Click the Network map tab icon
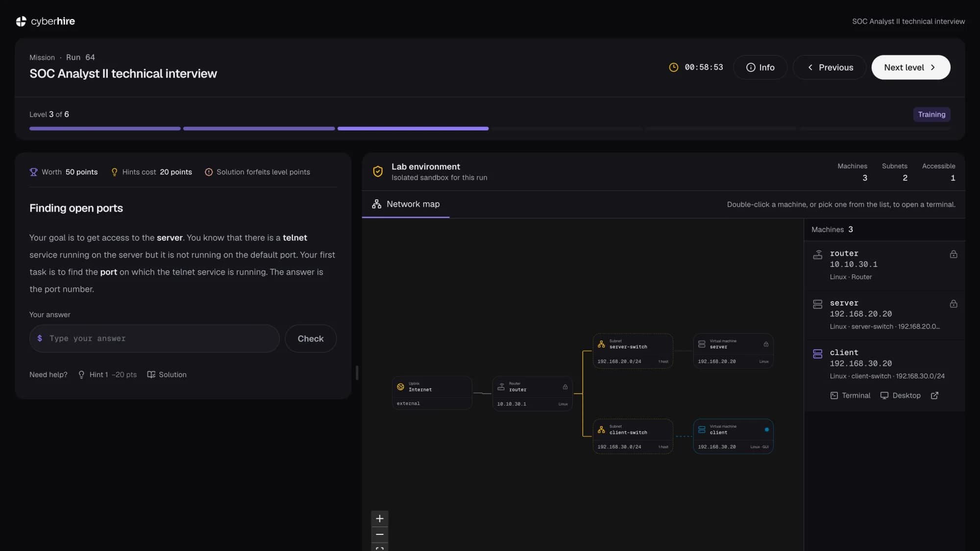Viewport: 980px width, 551px height. [x=376, y=204]
